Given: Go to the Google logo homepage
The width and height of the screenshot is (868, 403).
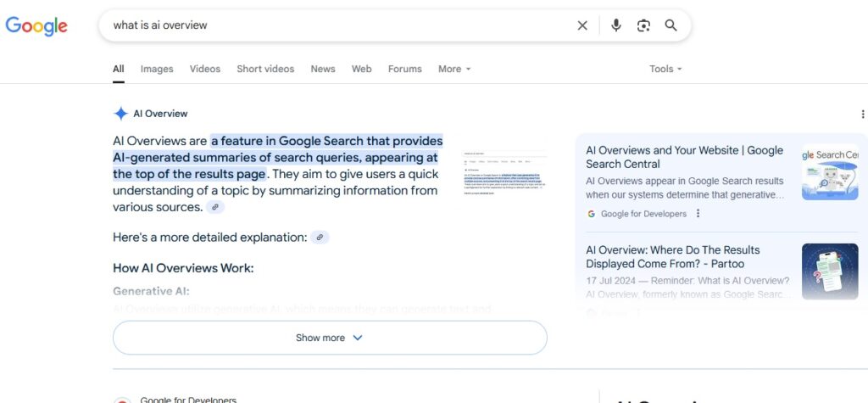Looking at the screenshot, I should pyautogui.click(x=36, y=25).
